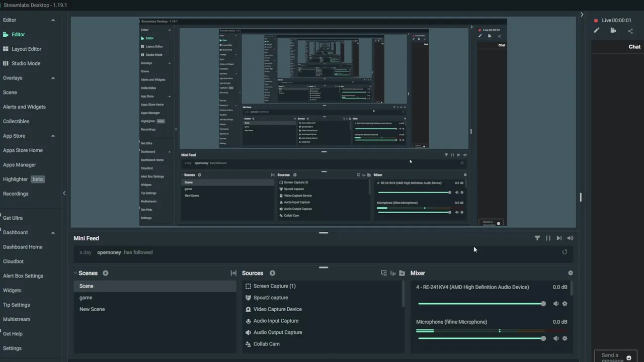Pause the Mini Feed alert queue
Image resolution: width=644 pixels, height=362 pixels.
tap(548, 238)
